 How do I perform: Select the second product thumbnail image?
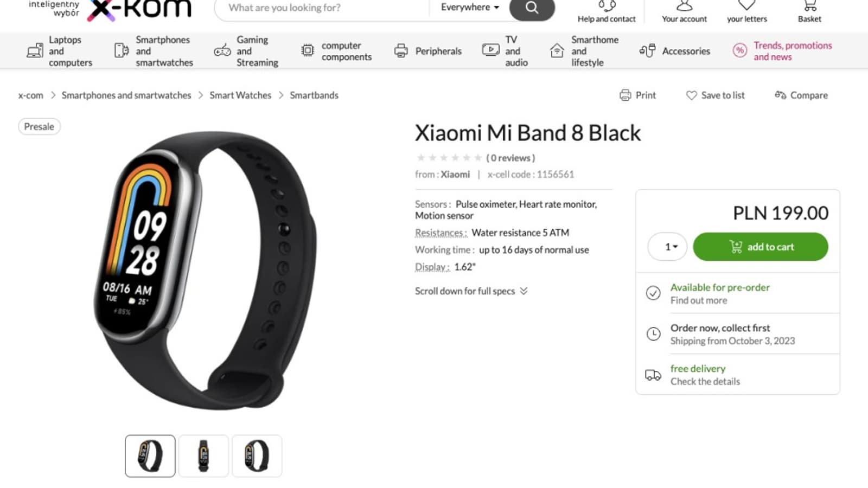coord(203,456)
